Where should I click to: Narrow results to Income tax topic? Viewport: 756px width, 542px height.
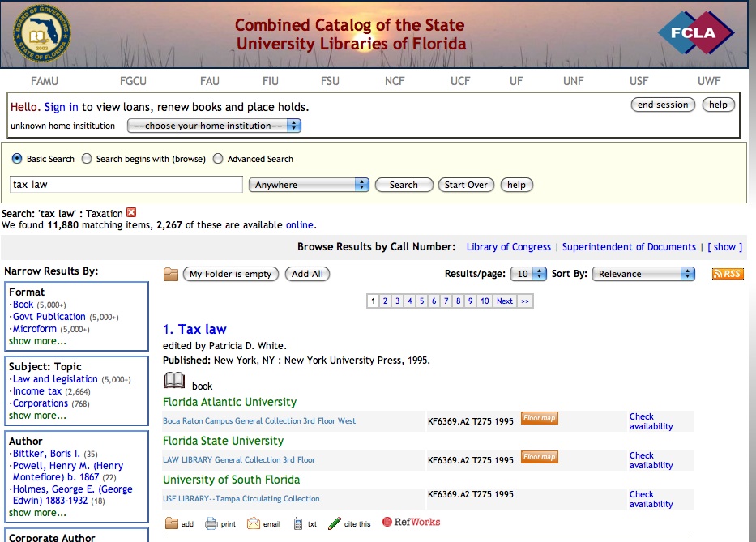click(x=37, y=391)
